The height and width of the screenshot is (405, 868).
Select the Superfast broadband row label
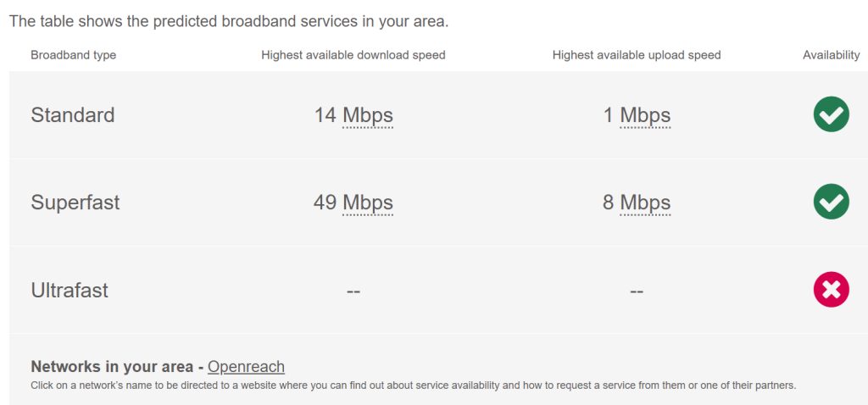75,202
